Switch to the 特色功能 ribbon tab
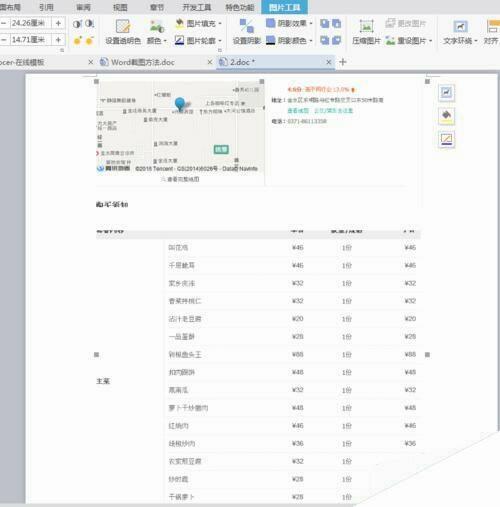This screenshot has height=507, width=500. (x=239, y=7)
